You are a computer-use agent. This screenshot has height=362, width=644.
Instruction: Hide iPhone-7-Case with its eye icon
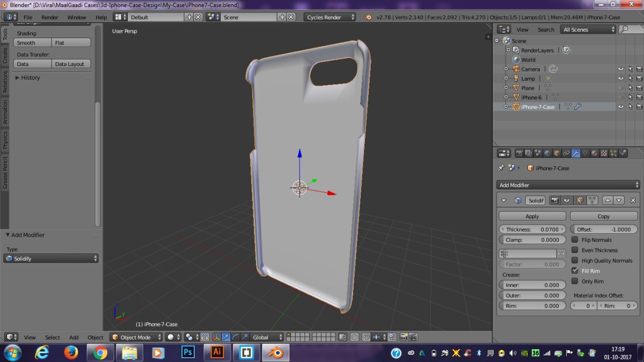621,107
